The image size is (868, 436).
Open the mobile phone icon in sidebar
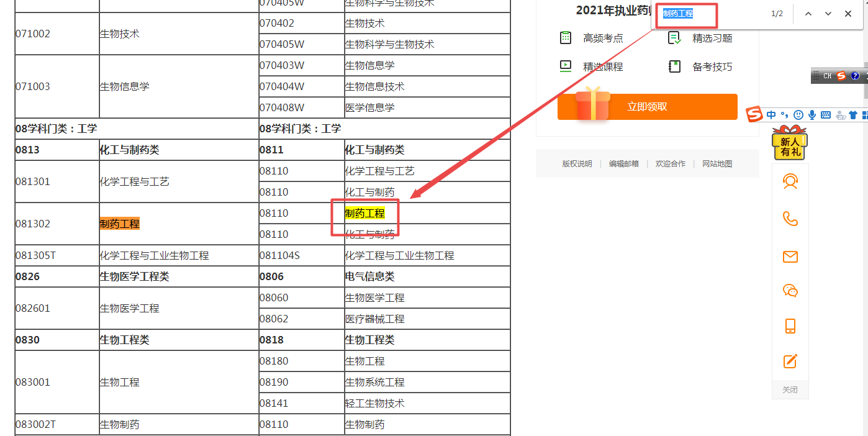790,326
